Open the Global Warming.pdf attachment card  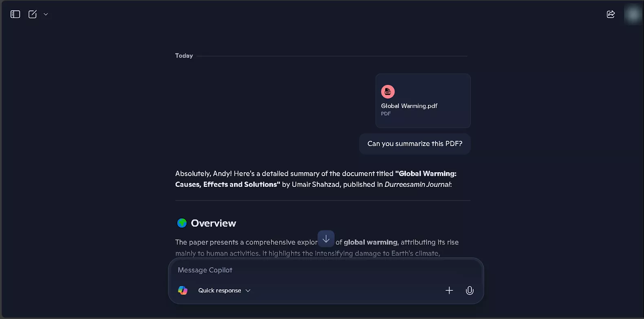pos(423,101)
